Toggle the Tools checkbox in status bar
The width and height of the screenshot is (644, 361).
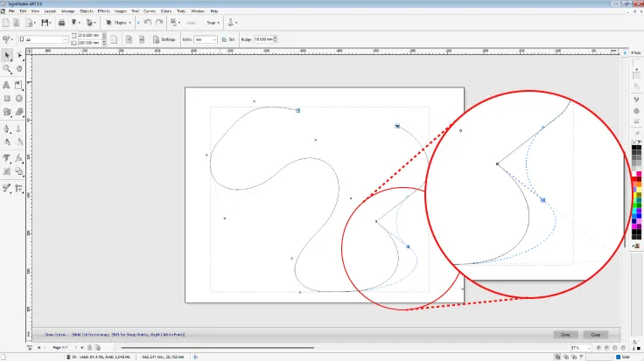[x=618, y=357]
